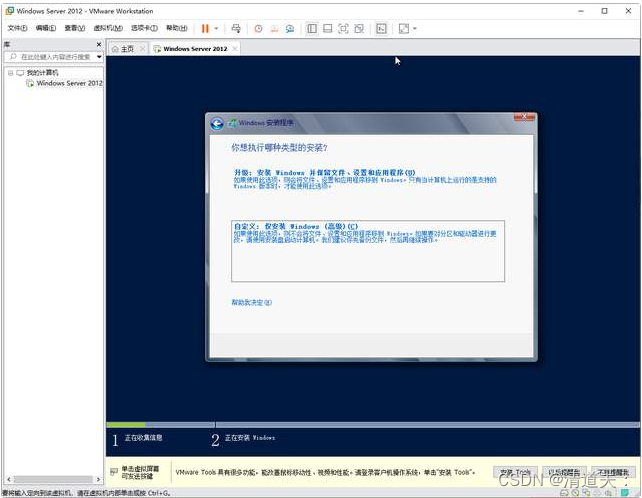Click the library horizontal scrollbar thumb
This screenshot has width=642, height=498.
(53, 479)
